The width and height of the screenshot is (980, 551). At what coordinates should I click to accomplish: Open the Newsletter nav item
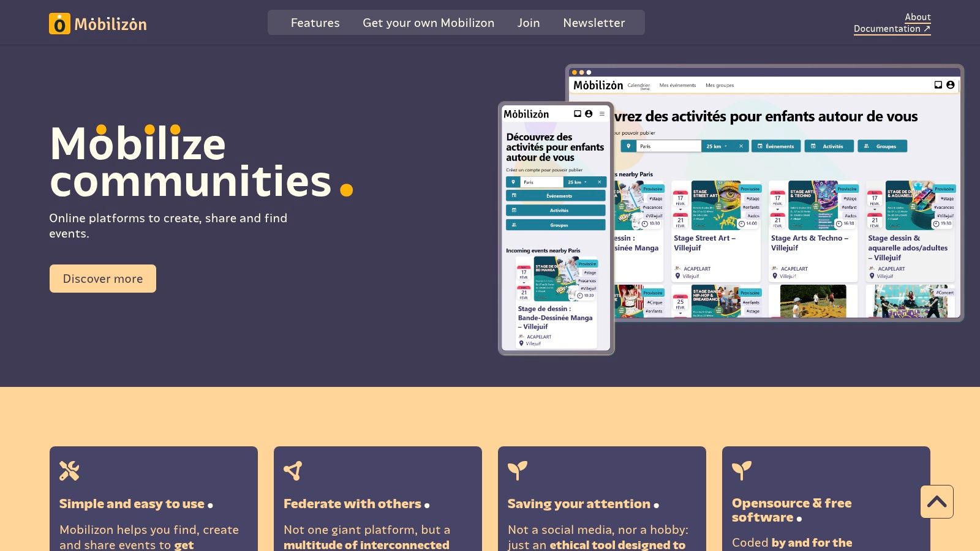(x=594, y=23)
